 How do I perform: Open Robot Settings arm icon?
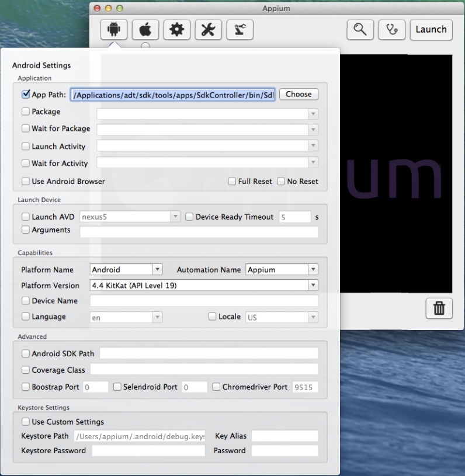240,30
